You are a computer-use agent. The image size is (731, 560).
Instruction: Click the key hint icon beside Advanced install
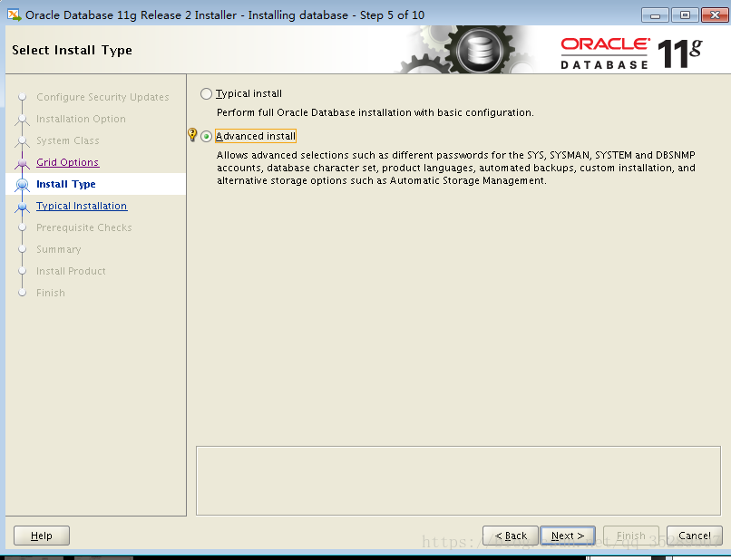[192, 135]
